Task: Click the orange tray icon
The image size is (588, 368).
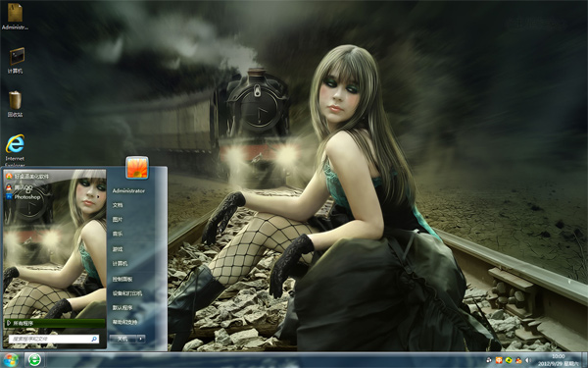Action: click(499, 360)
